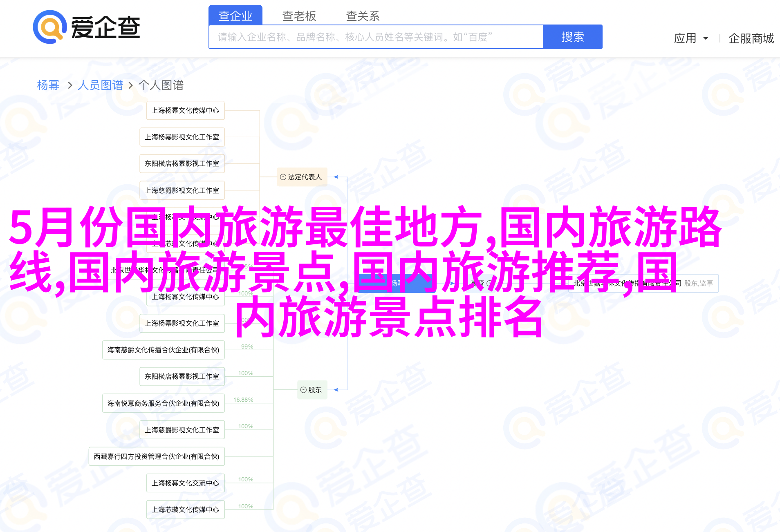780x532 pixels.
Task: Select 上海杨幂影视文化工作室 node under 法定代表人
Action: point(182,137)
